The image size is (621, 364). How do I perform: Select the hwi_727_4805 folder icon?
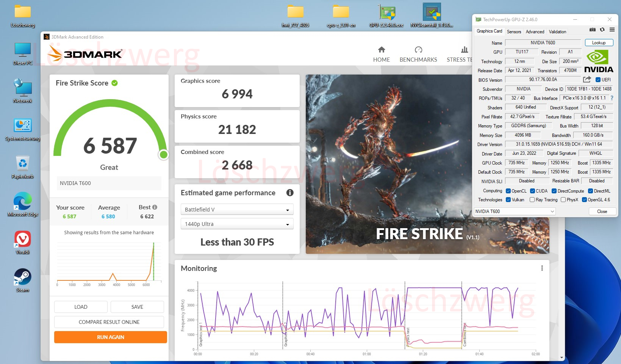click(x=296, y=16)
